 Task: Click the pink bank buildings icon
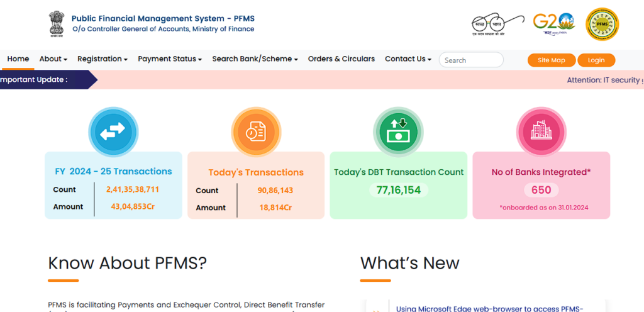click(x=541, y=132)
